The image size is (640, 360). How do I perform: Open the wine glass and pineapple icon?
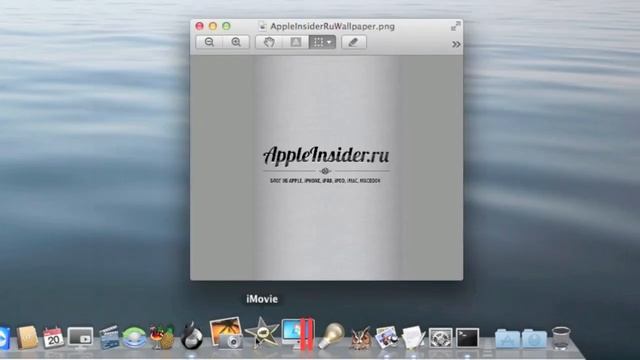162,337
